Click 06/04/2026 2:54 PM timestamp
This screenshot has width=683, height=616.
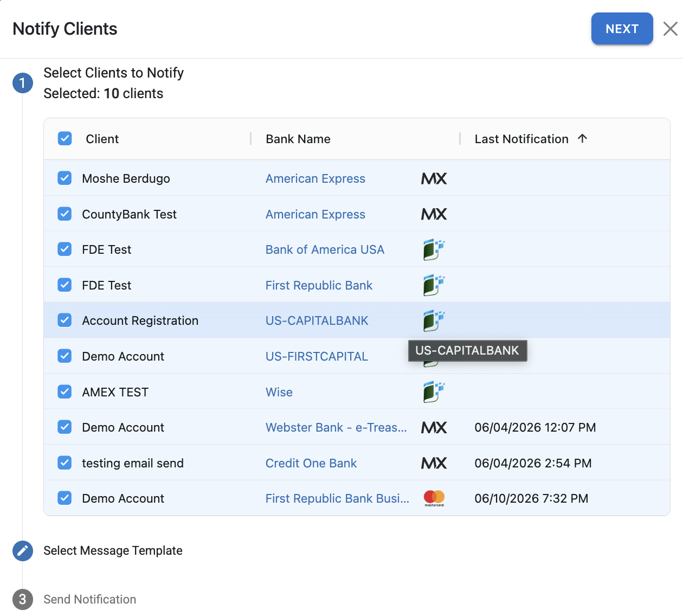click(533, 463)
